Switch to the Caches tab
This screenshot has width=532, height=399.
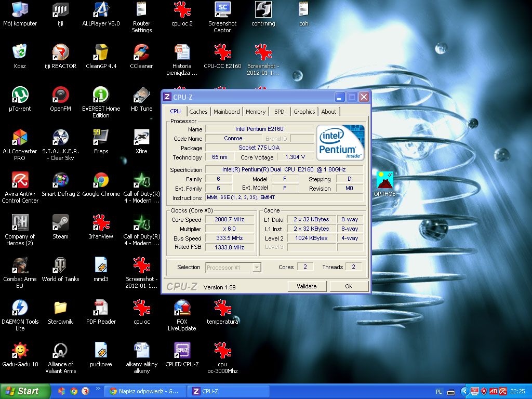pos(198,112)
